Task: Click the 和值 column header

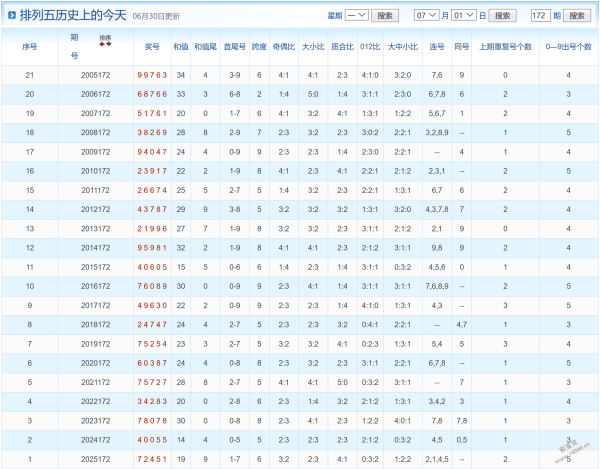Action: (x=181, y=47)
